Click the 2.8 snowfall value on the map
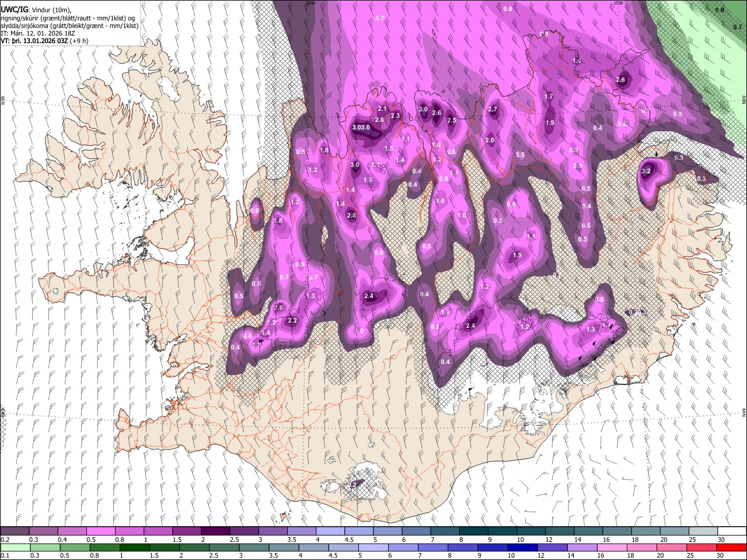This screenshot has width=747, height=560. coord(351,216)
